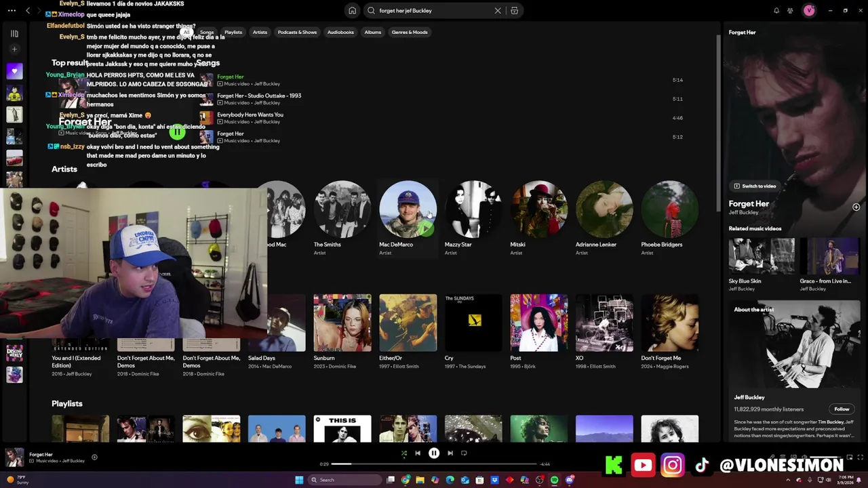Skip to the next track
The image size is (868, 488).
point(450,453)
